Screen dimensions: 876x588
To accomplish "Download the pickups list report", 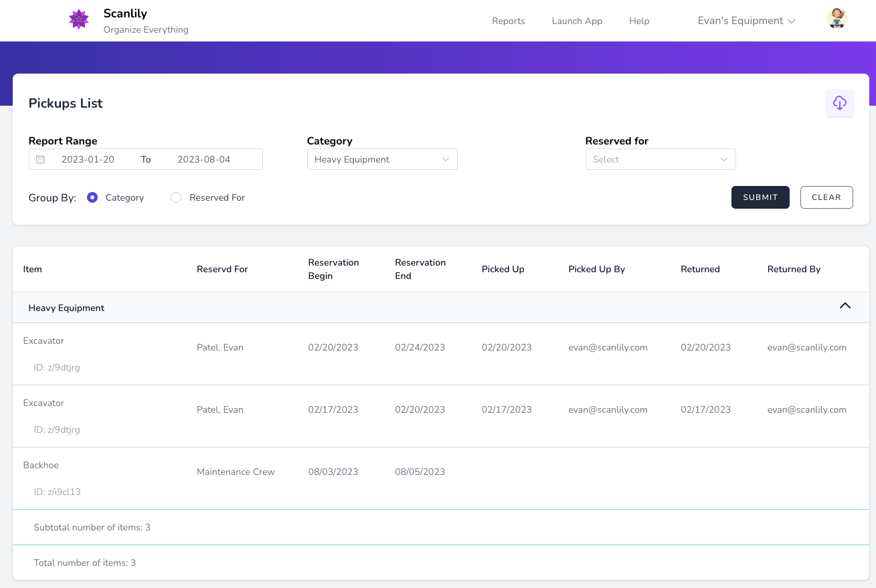I will pyautogui.click(x=839, y=103).
